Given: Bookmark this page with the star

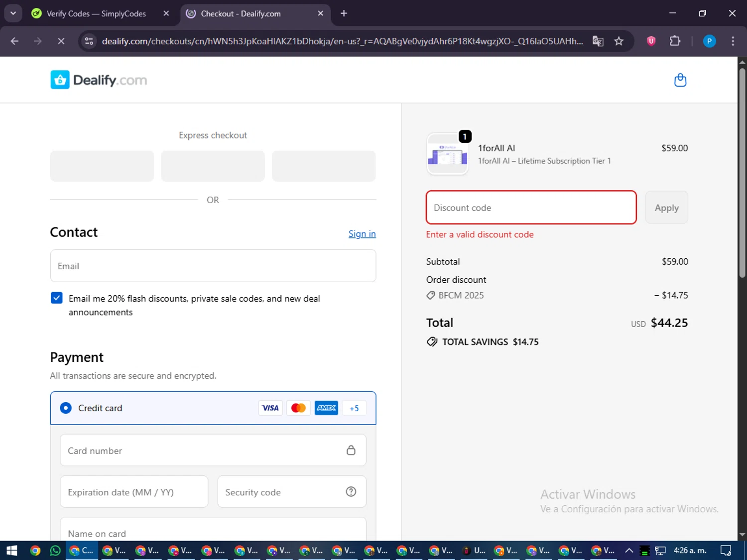Looking at the screenshot, I should 619,41.
